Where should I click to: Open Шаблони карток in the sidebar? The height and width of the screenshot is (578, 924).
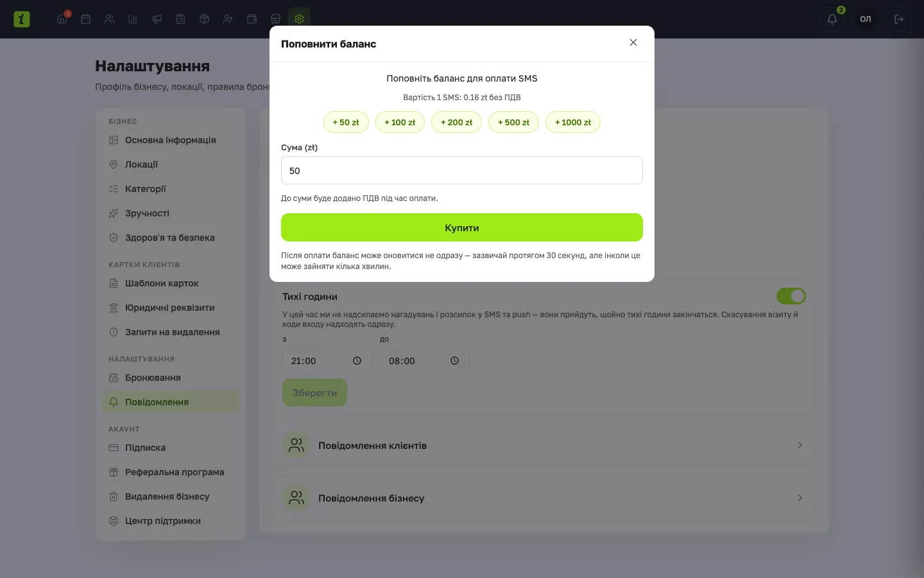point(171,283)
